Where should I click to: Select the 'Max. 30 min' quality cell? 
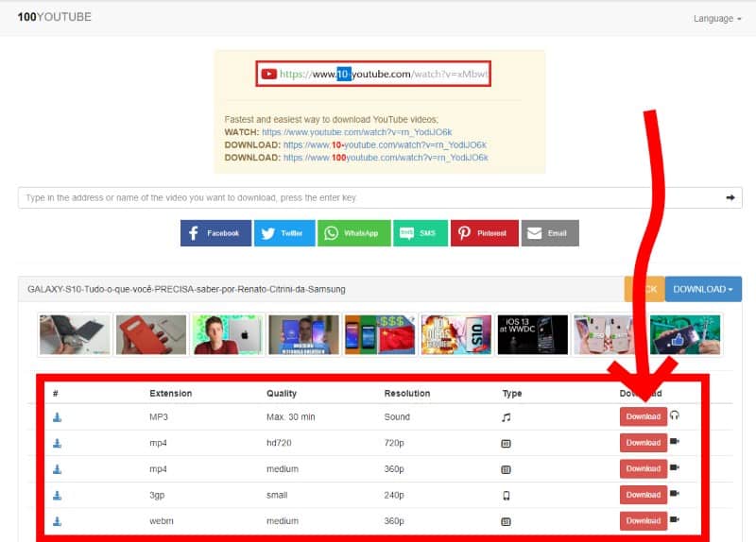pyautogui.click(x=291, y=417)
